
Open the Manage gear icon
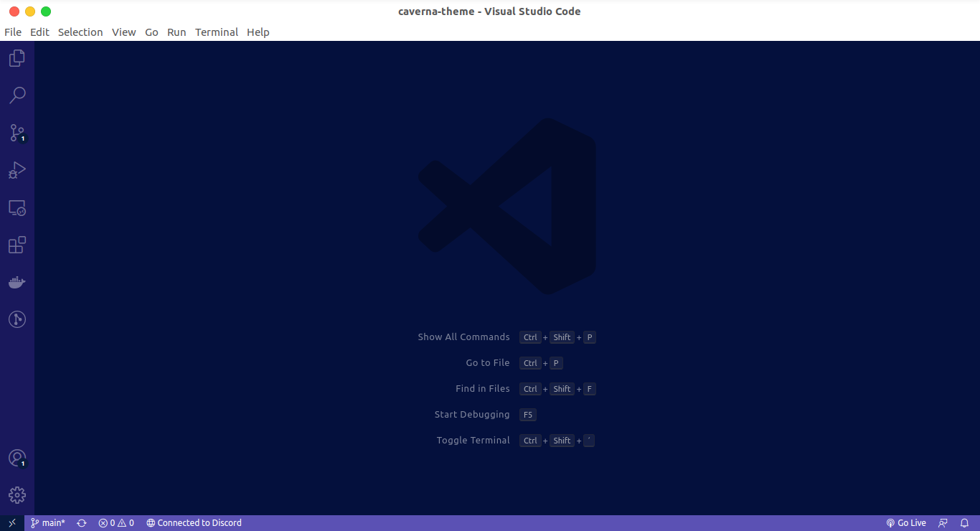point(17,495)
